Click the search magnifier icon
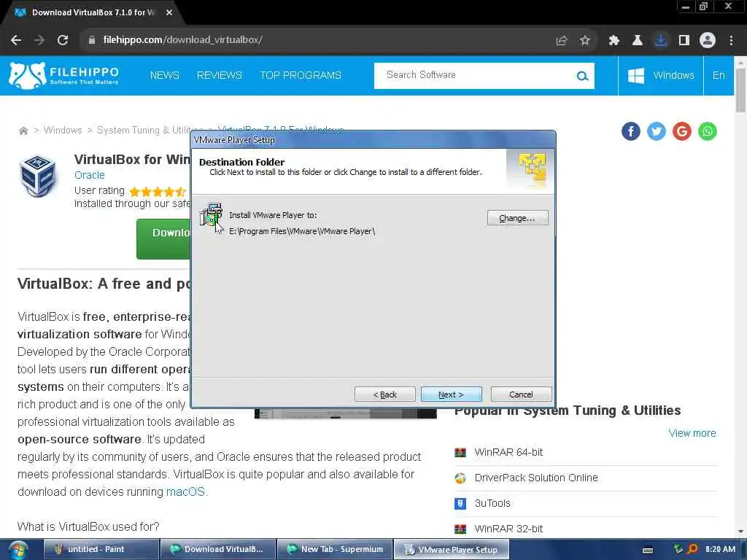 (582, 76)
